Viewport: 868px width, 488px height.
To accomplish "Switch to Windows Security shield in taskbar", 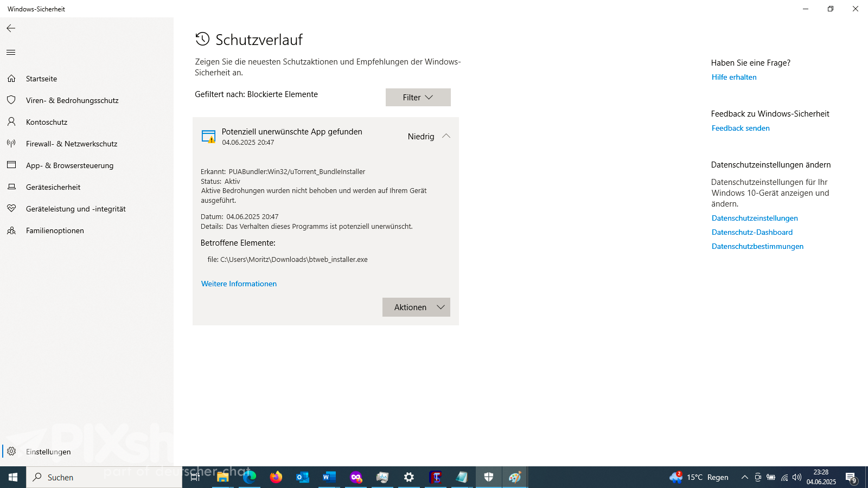I will coord(489,477).
